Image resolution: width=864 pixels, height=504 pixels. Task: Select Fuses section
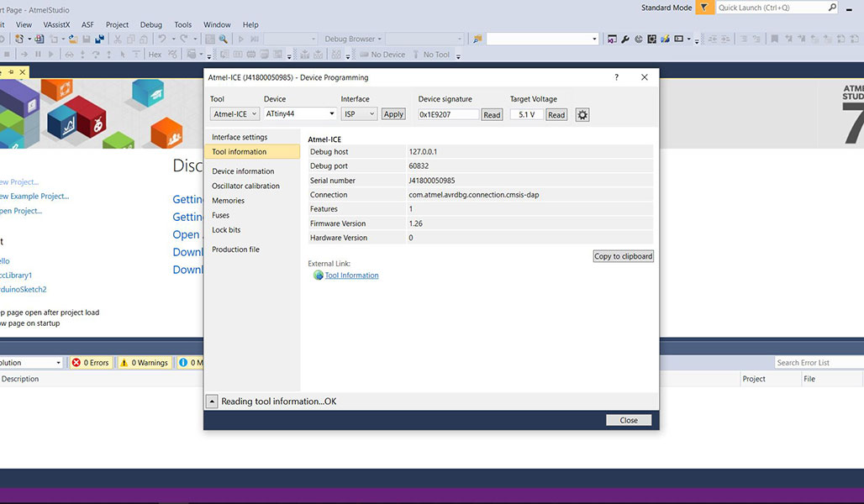point(252,215)
